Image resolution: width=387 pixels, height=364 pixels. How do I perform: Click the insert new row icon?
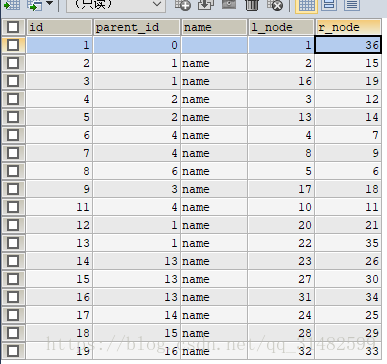[x=183, y=5]
